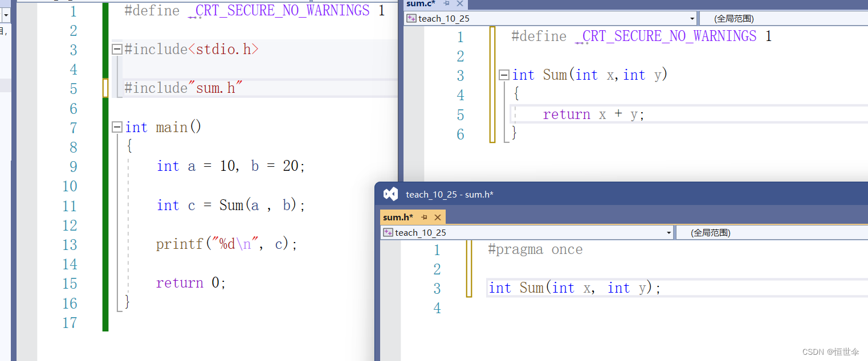Image resolution: width=868 pixels, height=361 pixels.
Task: Open teach_10_25 project dropdown in sum.h window
Action: pos(527,232)
